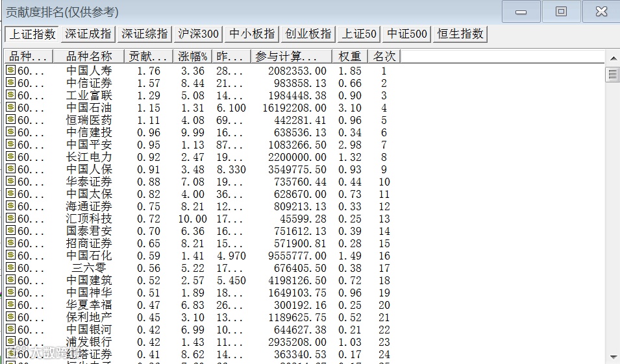Minimize the 贡献度排名 window

[521, 12]
